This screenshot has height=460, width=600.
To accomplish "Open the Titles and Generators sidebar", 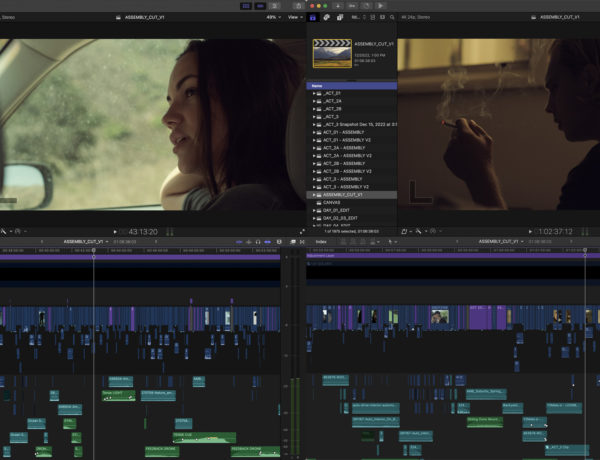I will pyautogui.click(x=341, y=17).
